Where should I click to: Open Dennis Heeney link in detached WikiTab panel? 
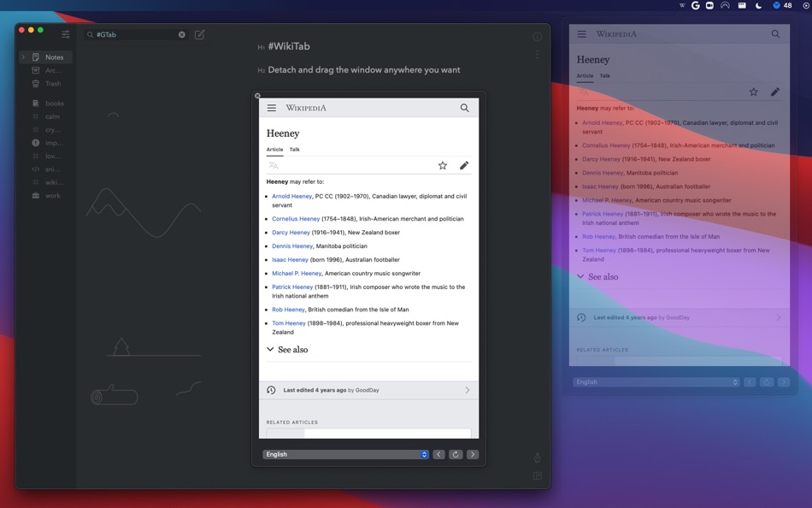tap(603, 173)
